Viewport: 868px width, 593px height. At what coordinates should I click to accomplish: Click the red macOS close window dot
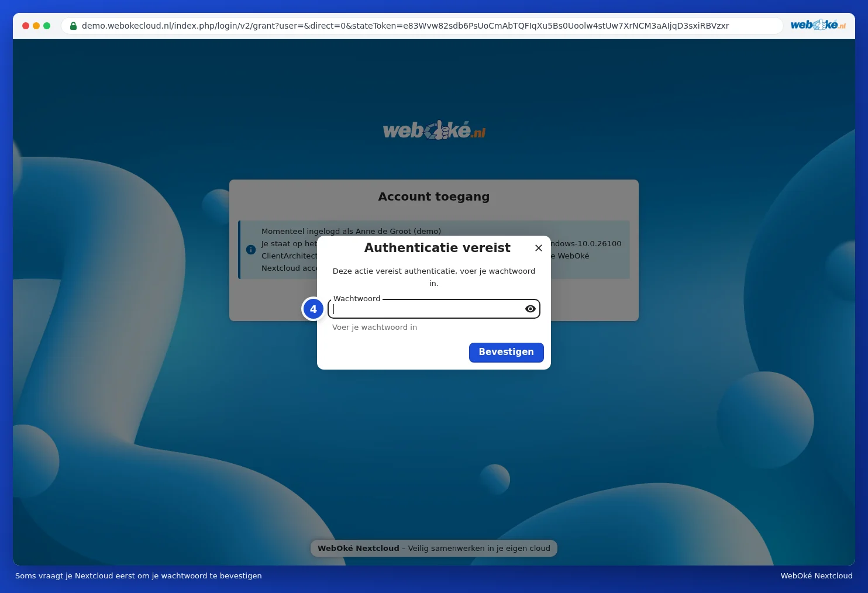[x=26, y=26]
